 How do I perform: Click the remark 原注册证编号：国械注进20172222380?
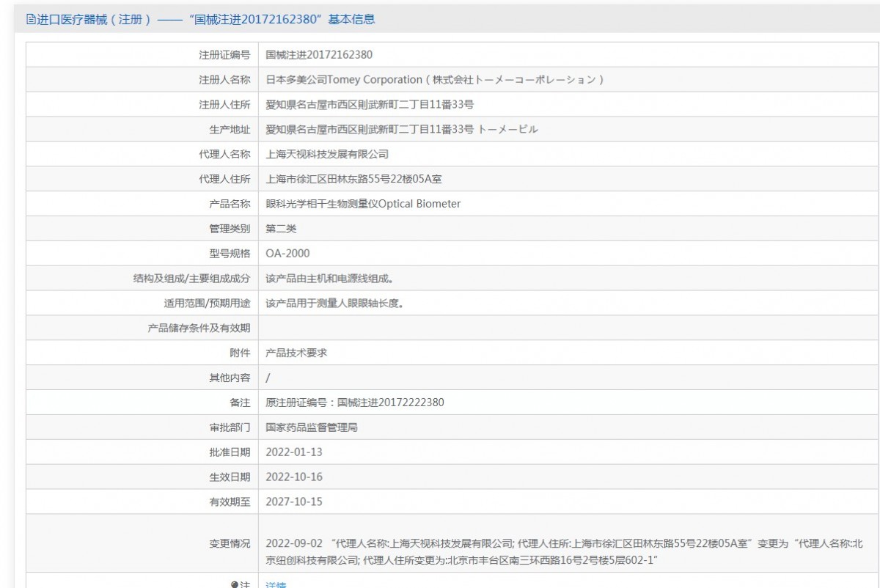355,403
